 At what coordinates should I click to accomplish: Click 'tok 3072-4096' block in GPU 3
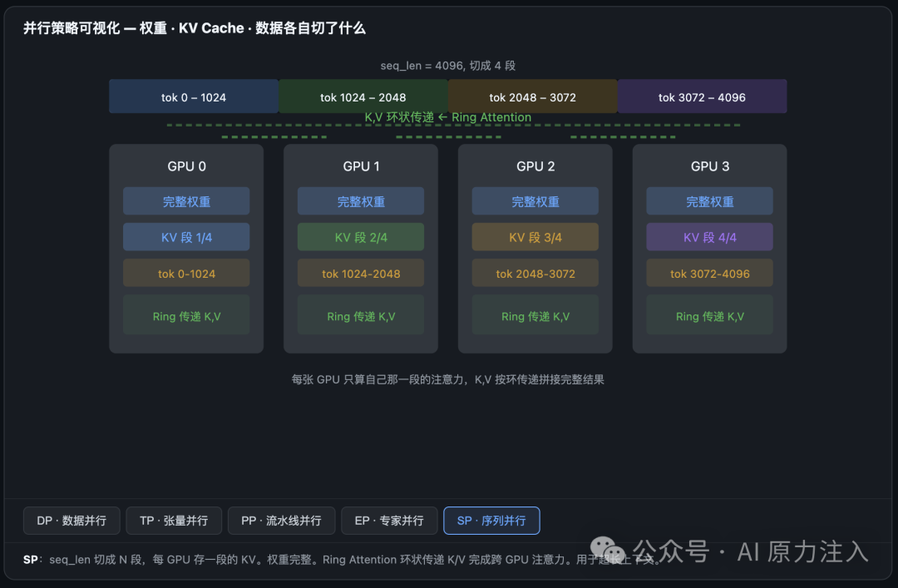(x=709, y=273)
